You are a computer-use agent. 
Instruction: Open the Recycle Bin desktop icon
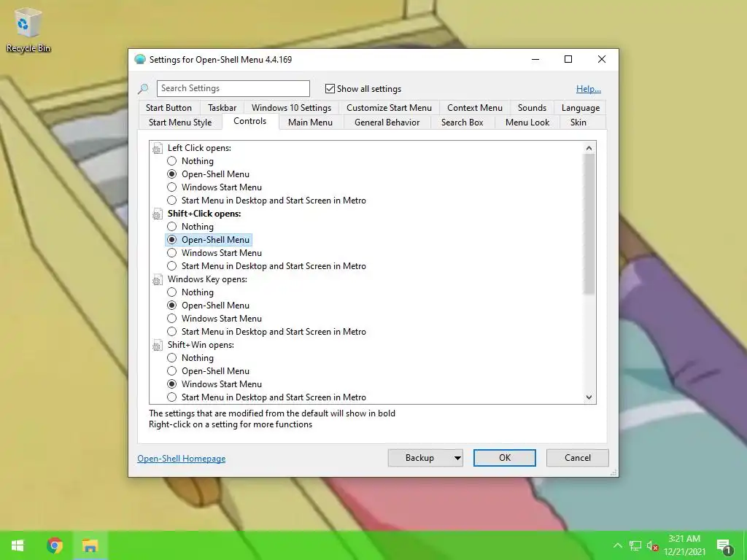[28, 31]
